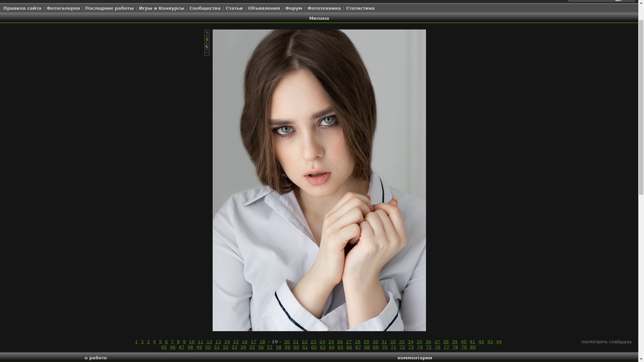Go to photo page 10

coord(192,342)
